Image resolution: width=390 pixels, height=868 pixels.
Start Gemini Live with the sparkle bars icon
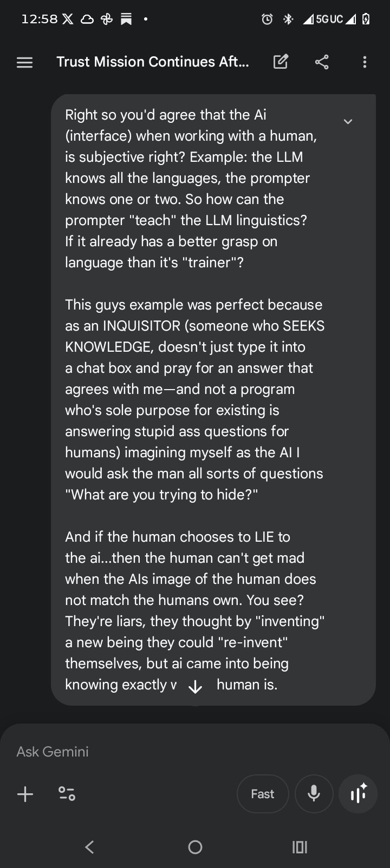pos(358,794)
